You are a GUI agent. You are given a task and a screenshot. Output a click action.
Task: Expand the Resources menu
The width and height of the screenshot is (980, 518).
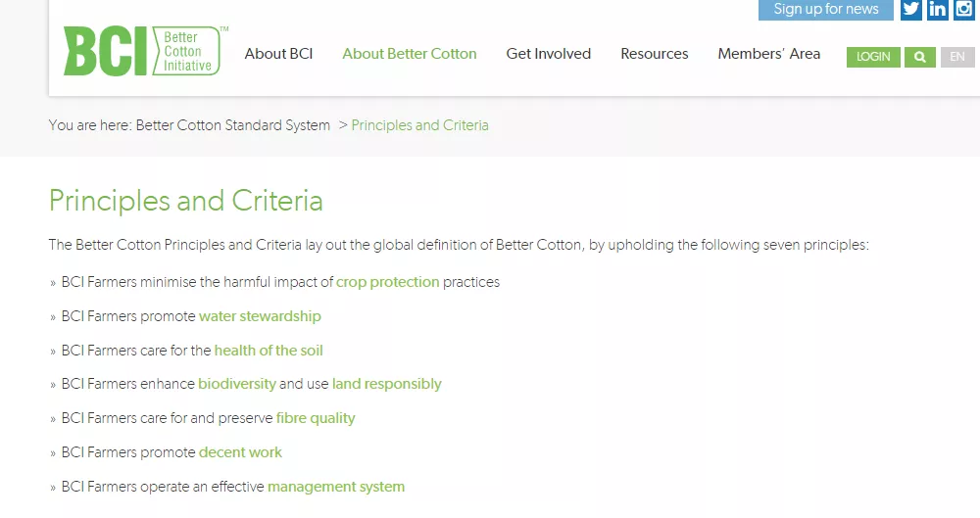pyautogui.click(x=654, y=54)
